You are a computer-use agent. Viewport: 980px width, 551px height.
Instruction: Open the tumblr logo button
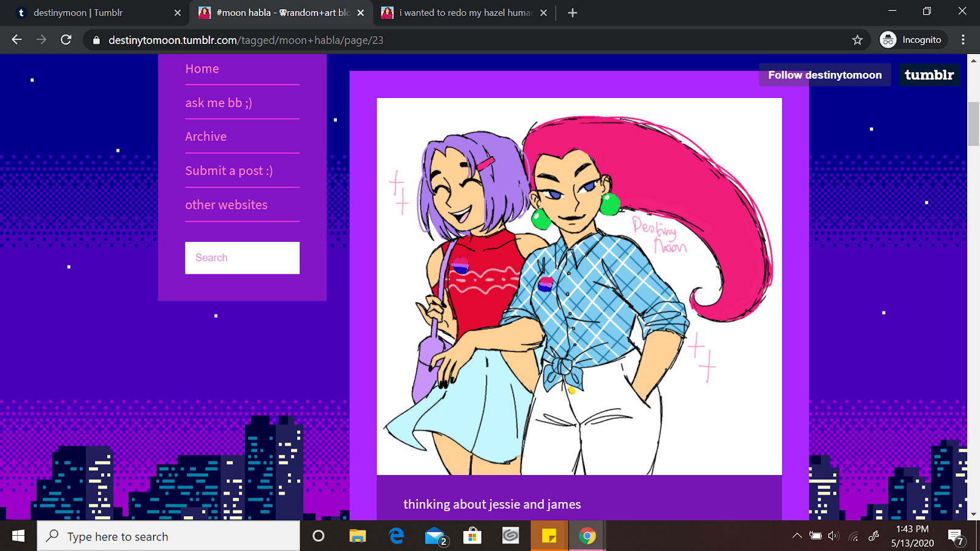point(929,75)
